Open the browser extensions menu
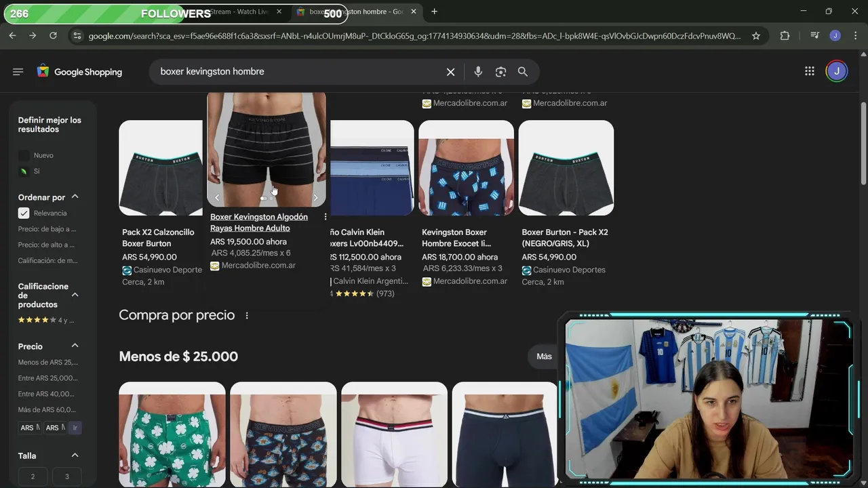The height and width of the screenshot is (488, 868). 785,36
